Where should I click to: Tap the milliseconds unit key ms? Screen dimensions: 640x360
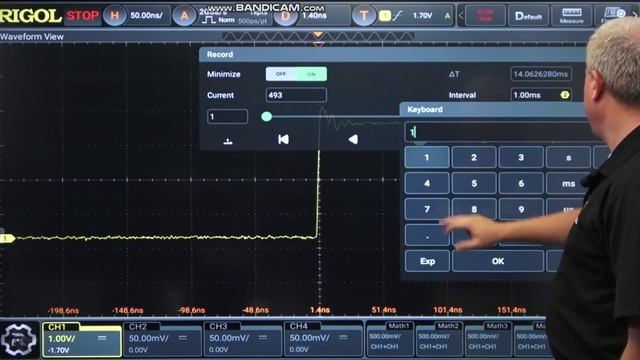567,183
